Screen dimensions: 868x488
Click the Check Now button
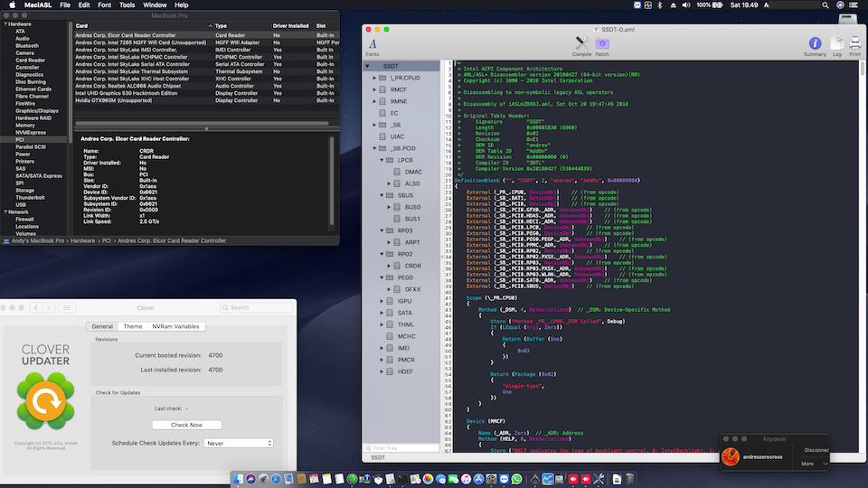pyautogui.click(x=186, y=425)
